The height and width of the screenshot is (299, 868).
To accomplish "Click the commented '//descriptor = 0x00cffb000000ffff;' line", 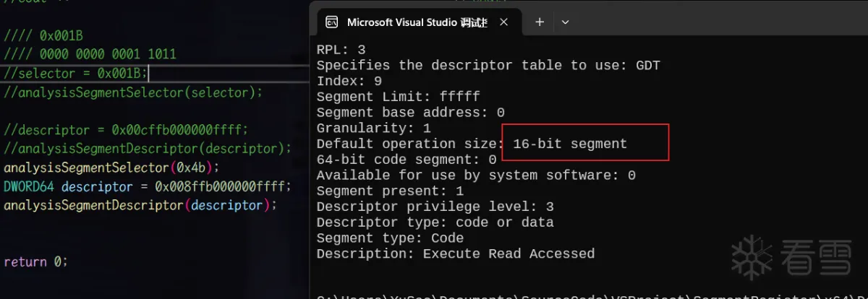I will pos(126,130).
